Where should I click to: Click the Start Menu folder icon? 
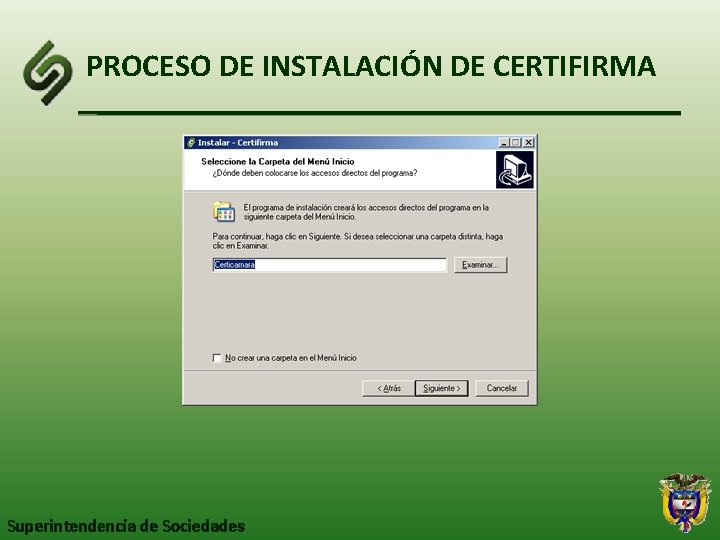pos(224,212)
